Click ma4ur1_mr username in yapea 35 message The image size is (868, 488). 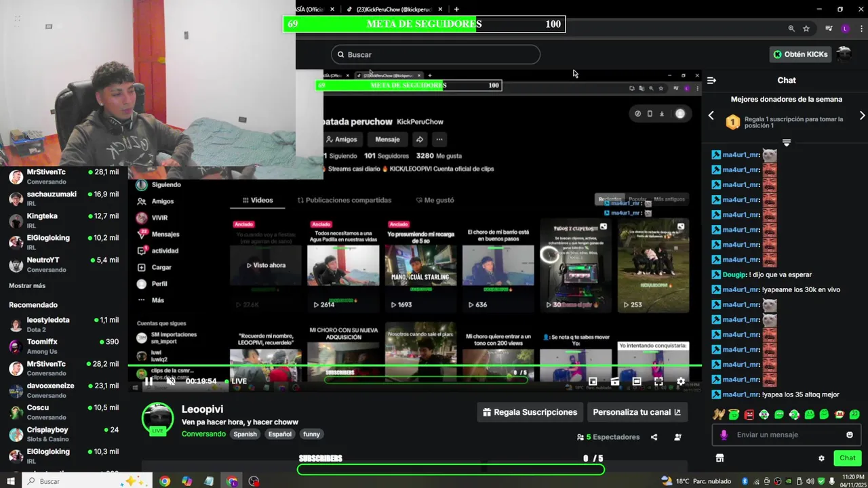(x=741, y=394)
